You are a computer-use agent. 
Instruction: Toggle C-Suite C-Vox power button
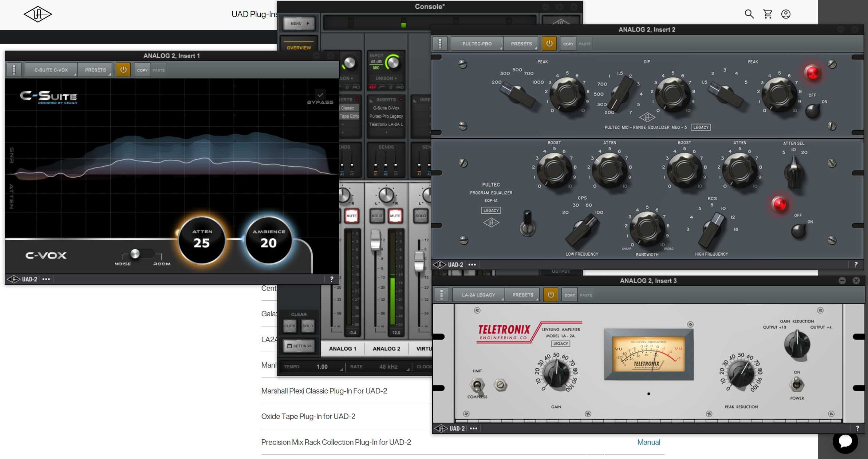click(123, 70)
